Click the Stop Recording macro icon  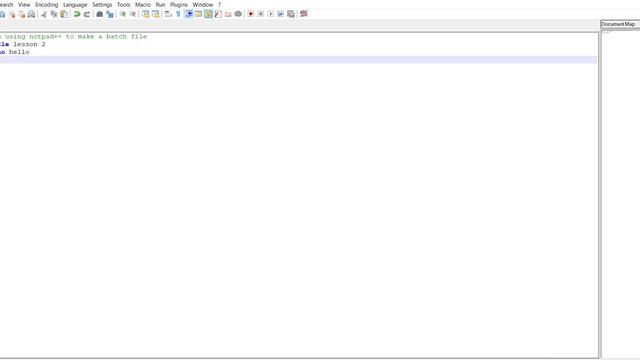(260, 14)
